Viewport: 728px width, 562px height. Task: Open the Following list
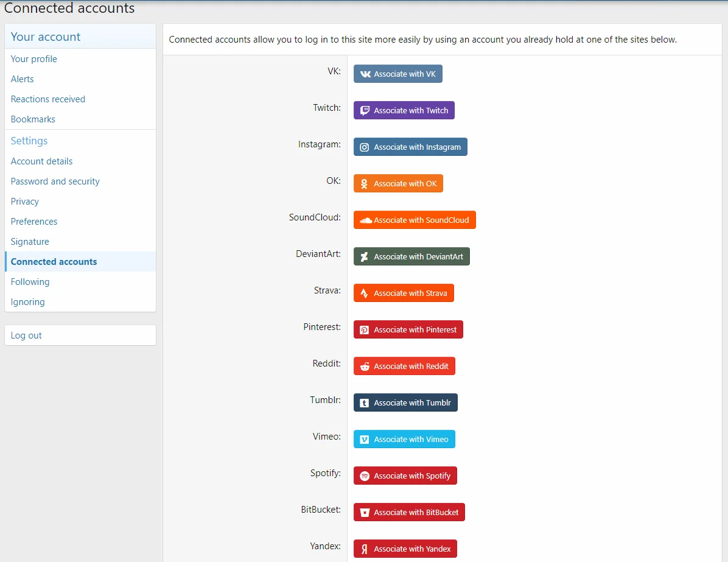point(80,282)
